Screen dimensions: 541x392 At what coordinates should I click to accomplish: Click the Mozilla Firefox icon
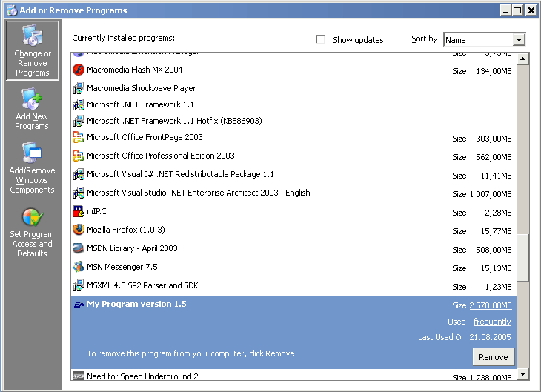point(79,229)
